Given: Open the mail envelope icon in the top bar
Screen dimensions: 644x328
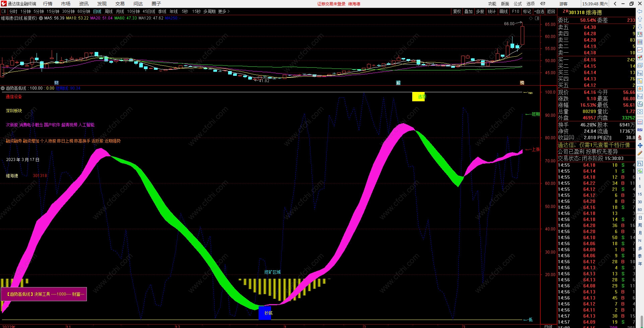Looking at the screenshot, I should pos(543,4).
